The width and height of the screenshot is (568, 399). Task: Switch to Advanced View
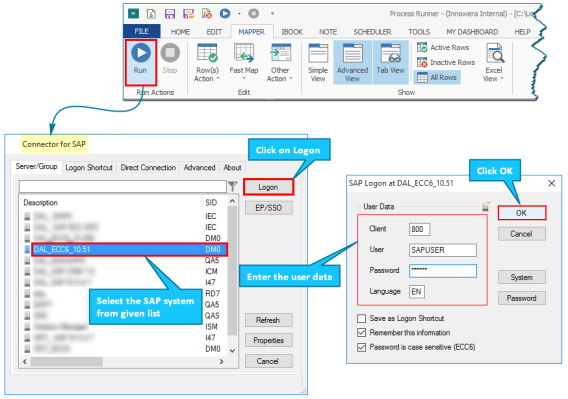[352, 62]
